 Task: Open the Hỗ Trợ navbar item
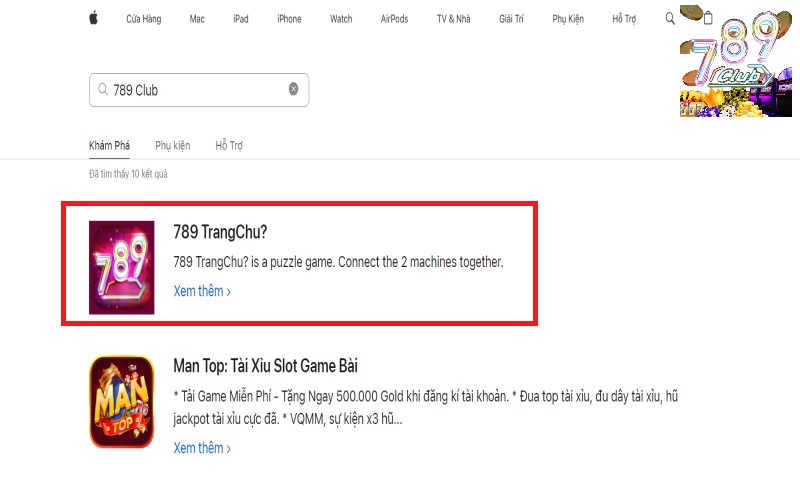click(x=624, y=19)
